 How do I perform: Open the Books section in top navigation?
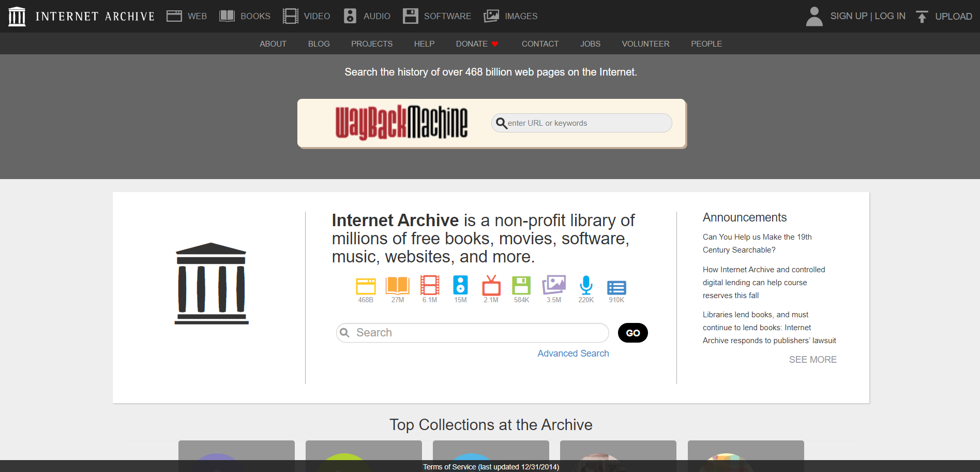point(245,16)
